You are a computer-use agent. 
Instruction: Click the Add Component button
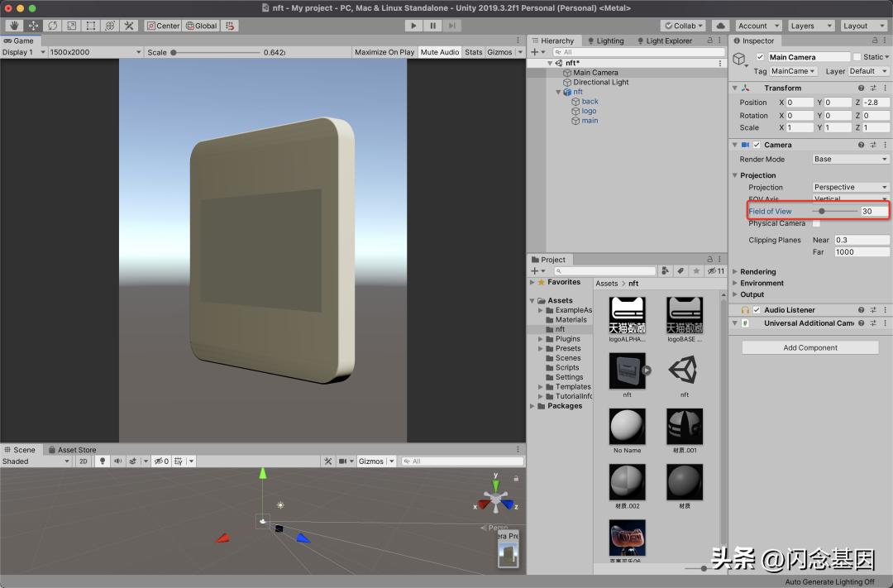809,348
